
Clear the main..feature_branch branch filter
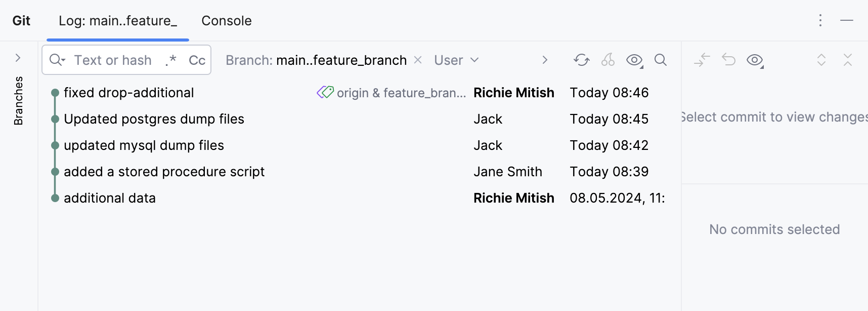click(x=418, y=60)
